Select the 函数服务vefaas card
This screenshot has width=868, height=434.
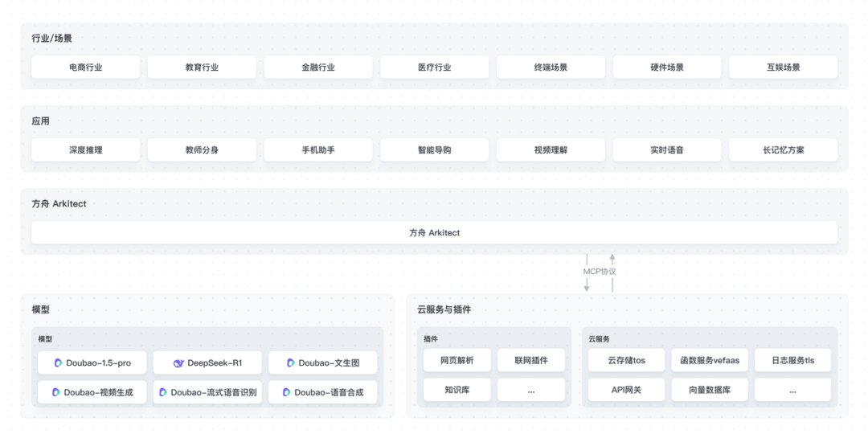pos(710,360)
